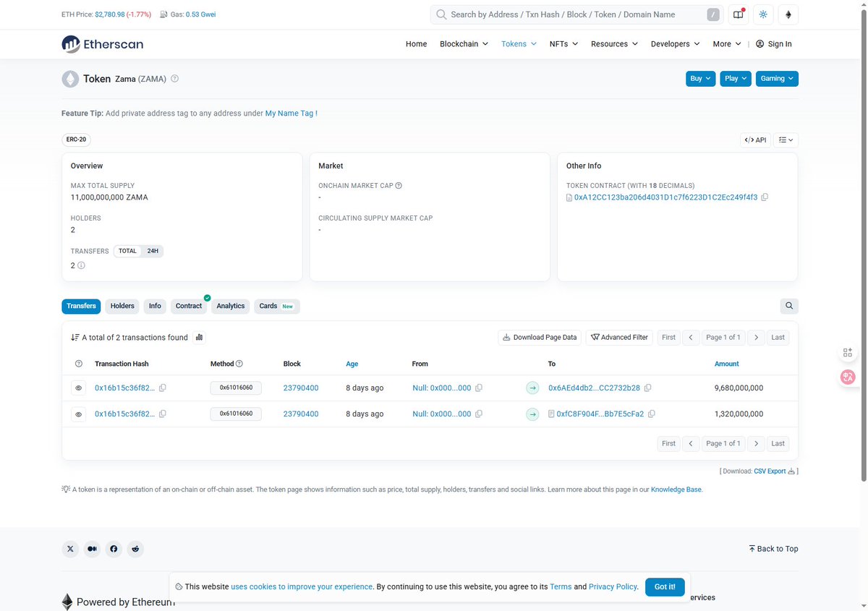Switch to the Info tab
Image resolution: width=868 pixels, height=611 pixels.
[x=155, y=306]
